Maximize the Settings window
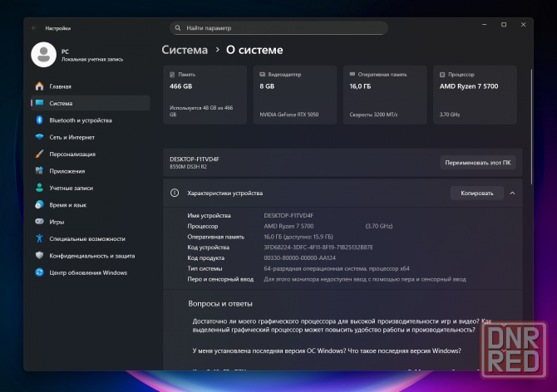Viewport: 557px width, 392px height. [504, 24]
